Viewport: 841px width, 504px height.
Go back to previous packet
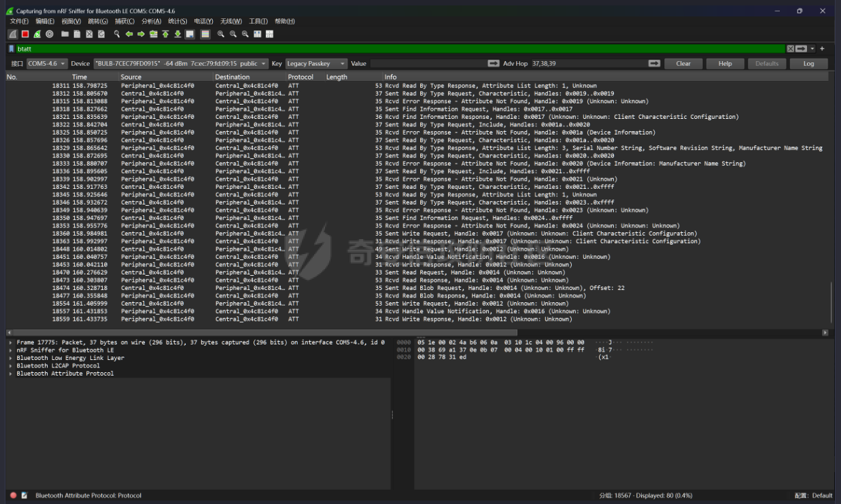click(x=129, y=34)
